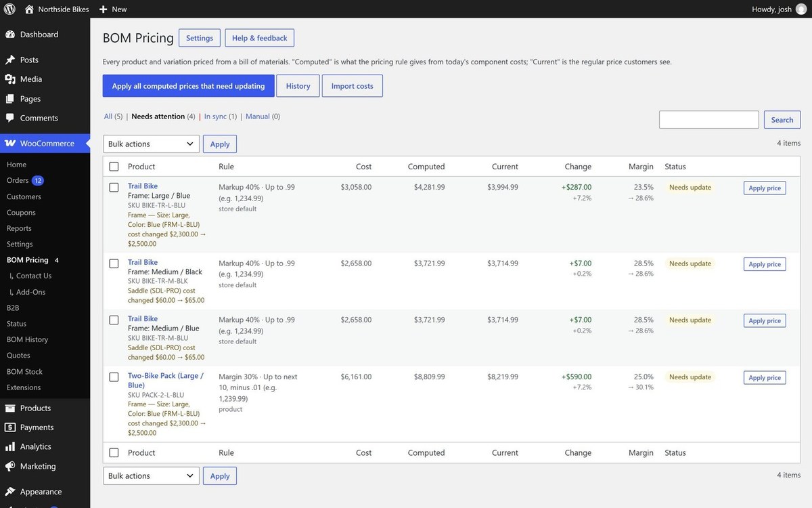
Task: Open Coupons in WooCommerce submenu
Action: [x=21, y=213]
